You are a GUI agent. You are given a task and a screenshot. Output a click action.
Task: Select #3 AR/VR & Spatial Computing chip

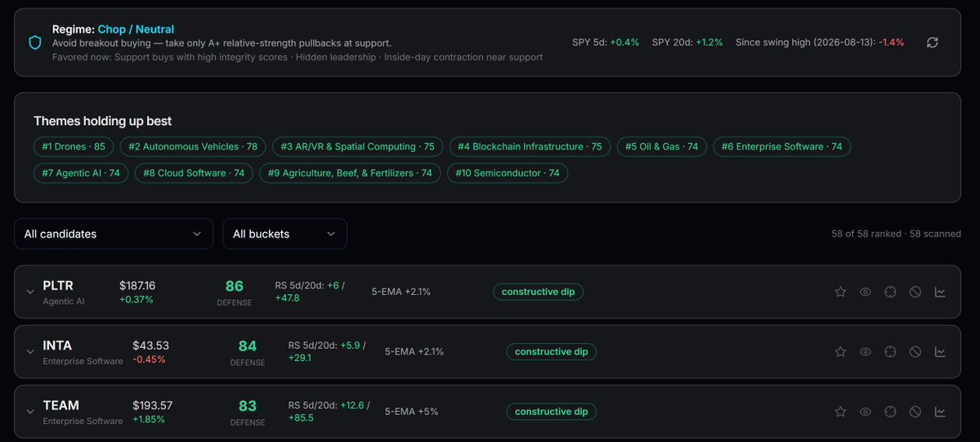coord(357,147)
